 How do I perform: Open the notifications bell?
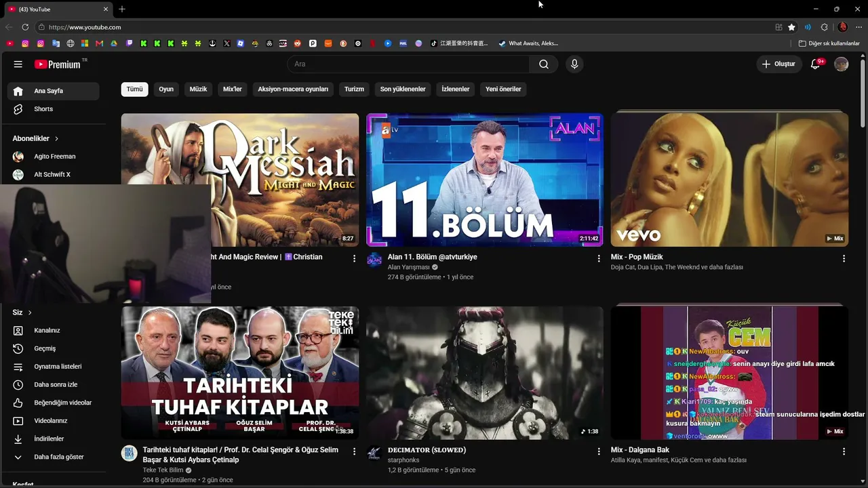(x=816, y=64)
